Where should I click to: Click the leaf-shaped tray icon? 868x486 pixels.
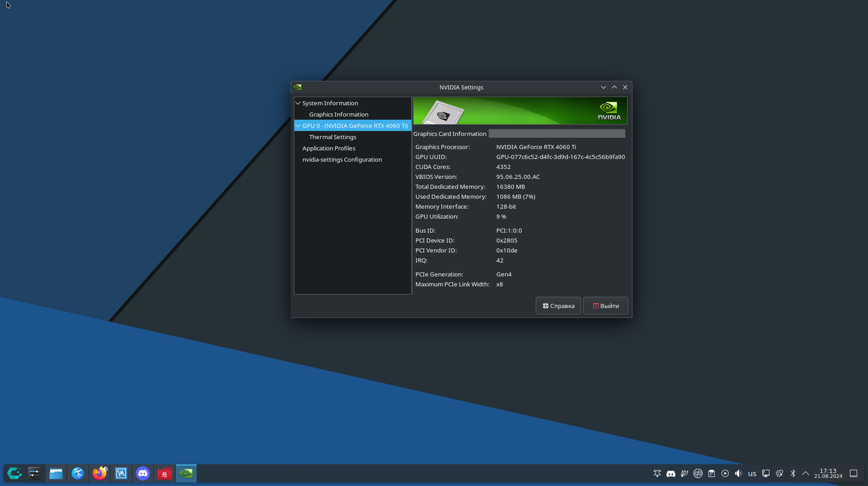[685, 473]
